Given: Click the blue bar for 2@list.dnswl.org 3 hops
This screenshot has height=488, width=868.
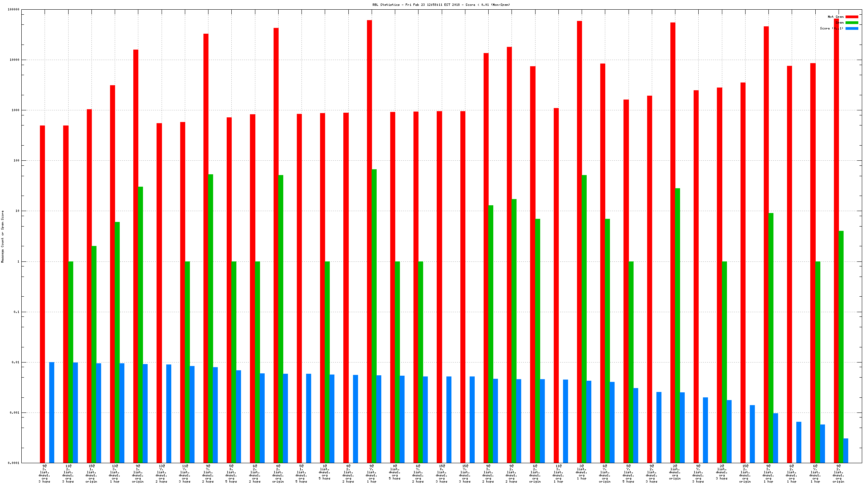Looking at the screenshot, I should point(729,431).
